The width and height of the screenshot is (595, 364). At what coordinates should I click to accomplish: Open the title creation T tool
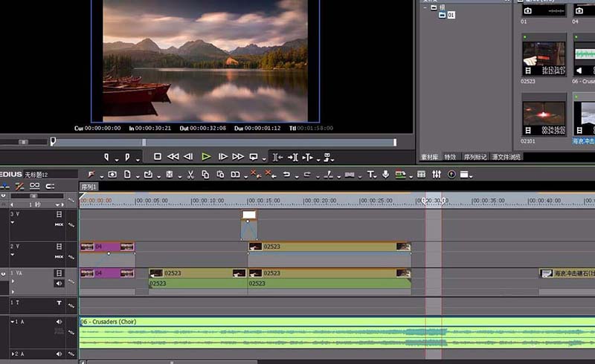370,175
